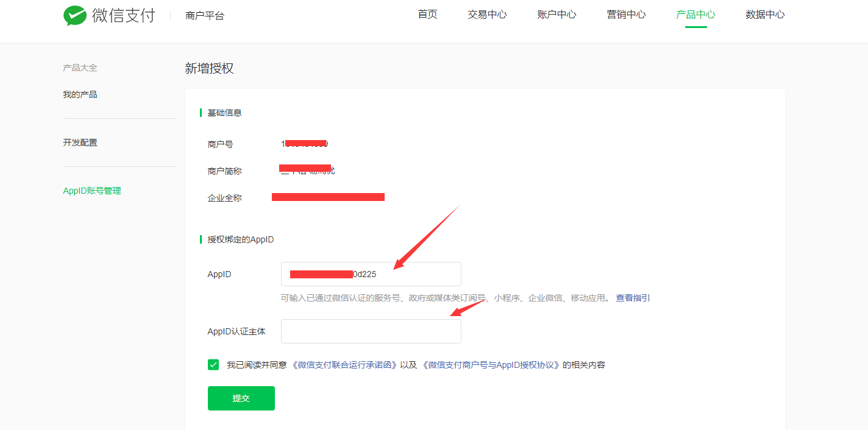Go to 交易中心 in the top navigation

487,15
